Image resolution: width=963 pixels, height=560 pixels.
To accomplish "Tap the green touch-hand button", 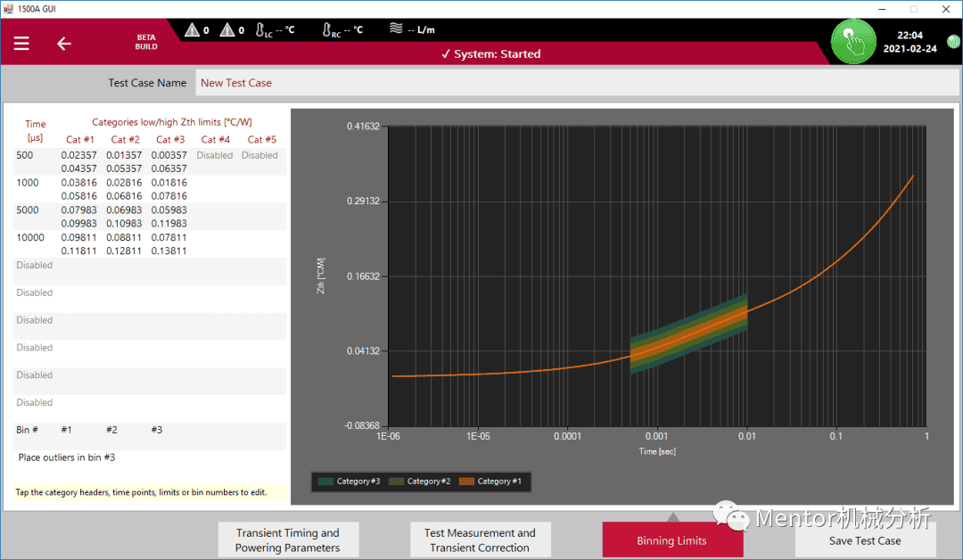I will pos(853,42).
